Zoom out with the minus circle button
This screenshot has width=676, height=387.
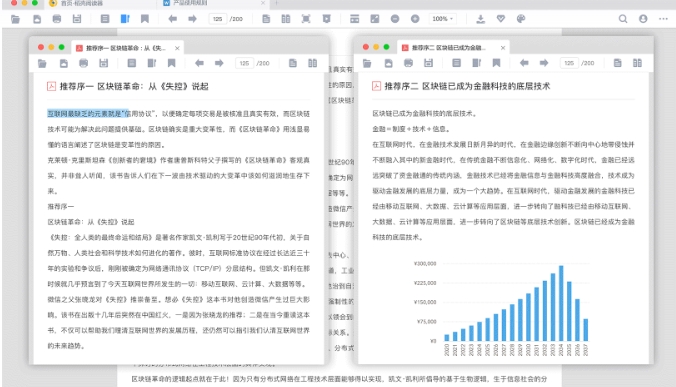[x=395, y=19]
